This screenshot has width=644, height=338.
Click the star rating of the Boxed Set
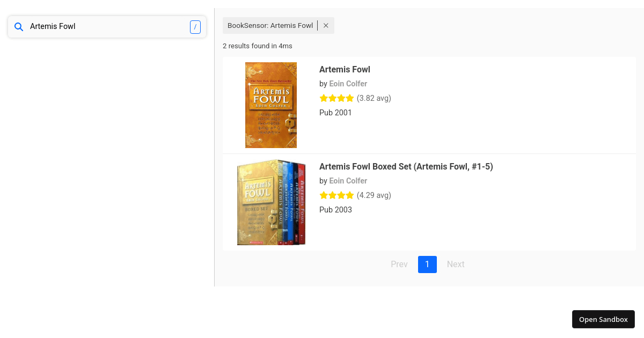tap(336, 195)
